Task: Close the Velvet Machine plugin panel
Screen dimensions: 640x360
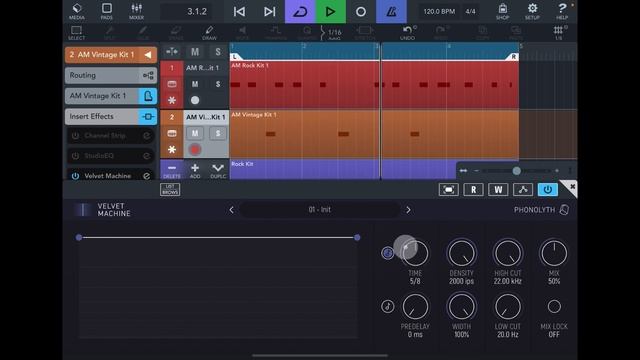Action: (x=572, y=187)
